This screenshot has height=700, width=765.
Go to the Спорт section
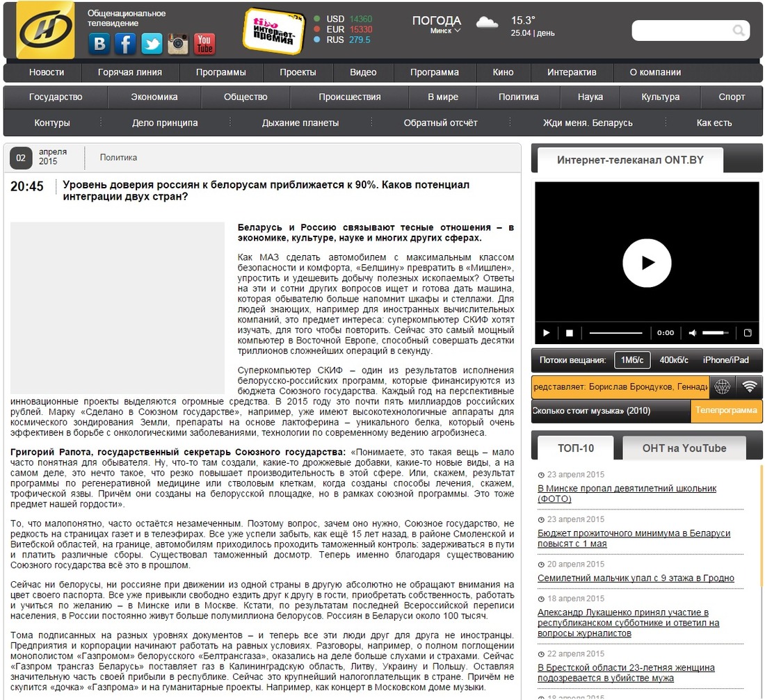click(732, 97)
